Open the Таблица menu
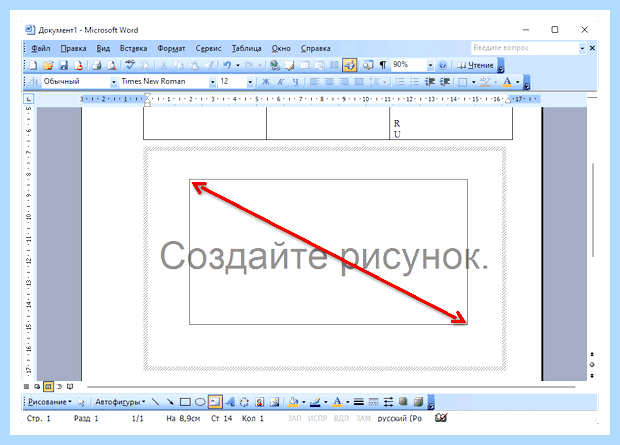The height and width of the screenshot is (445, 620). [x=246, y=48]
